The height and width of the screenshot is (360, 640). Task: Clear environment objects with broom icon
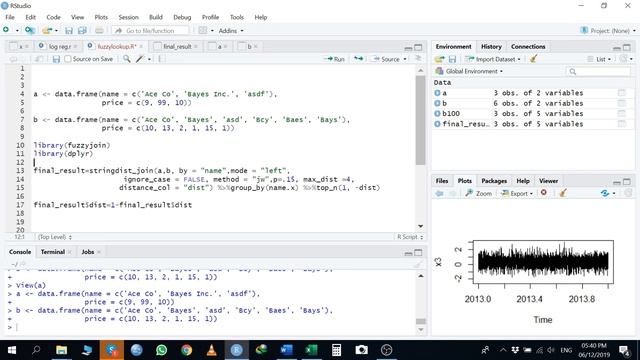[x=533, y=59]
